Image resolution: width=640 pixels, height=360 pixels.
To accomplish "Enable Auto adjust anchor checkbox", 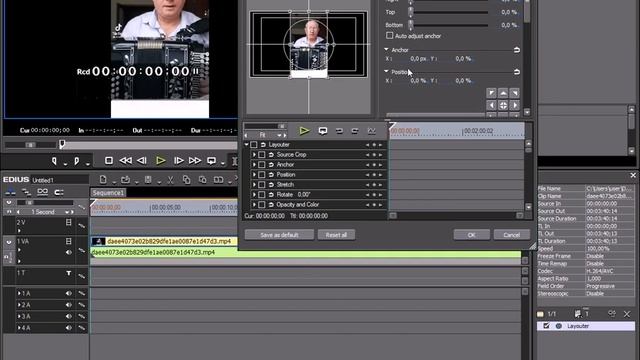I will tap(389, 36).
